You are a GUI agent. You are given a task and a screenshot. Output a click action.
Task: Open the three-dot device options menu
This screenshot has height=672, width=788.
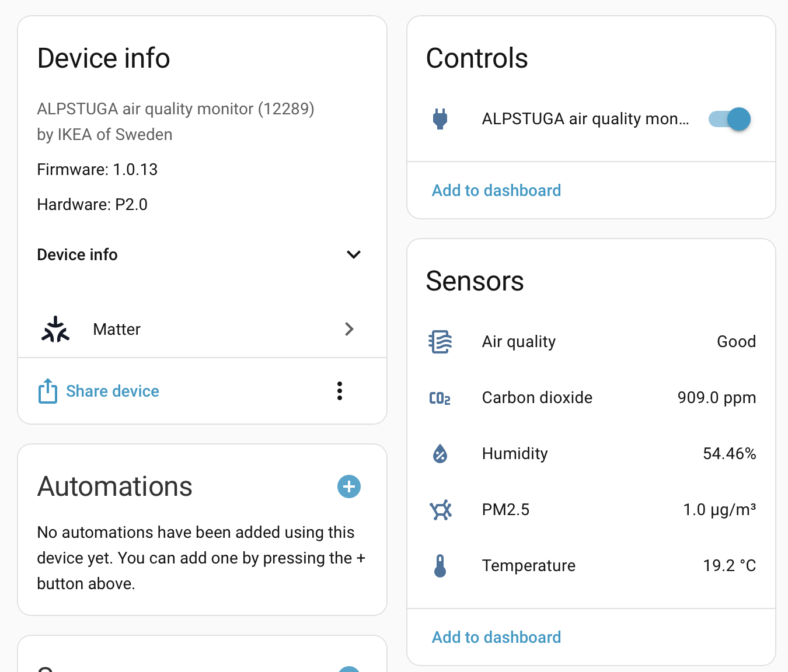click(339, 391)
